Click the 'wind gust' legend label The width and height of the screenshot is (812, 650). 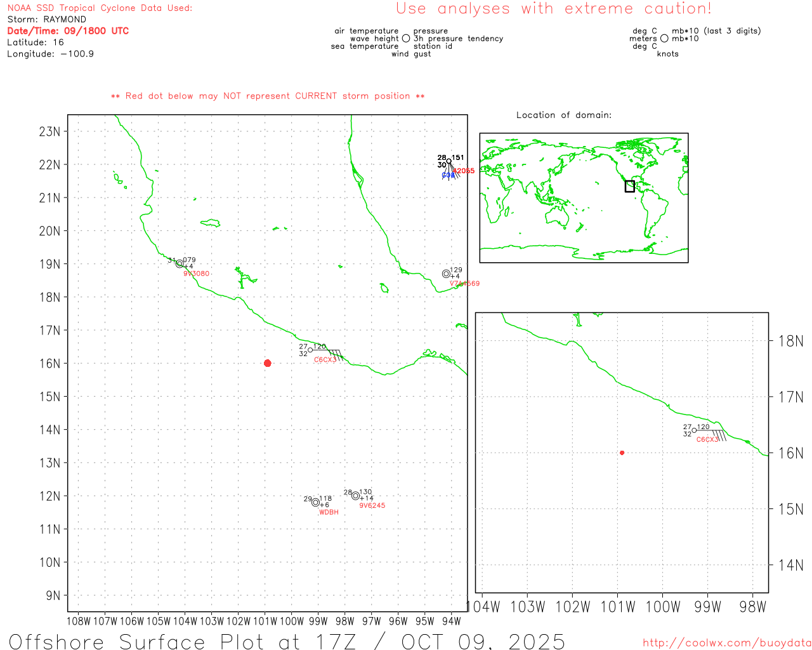[411, 54]
